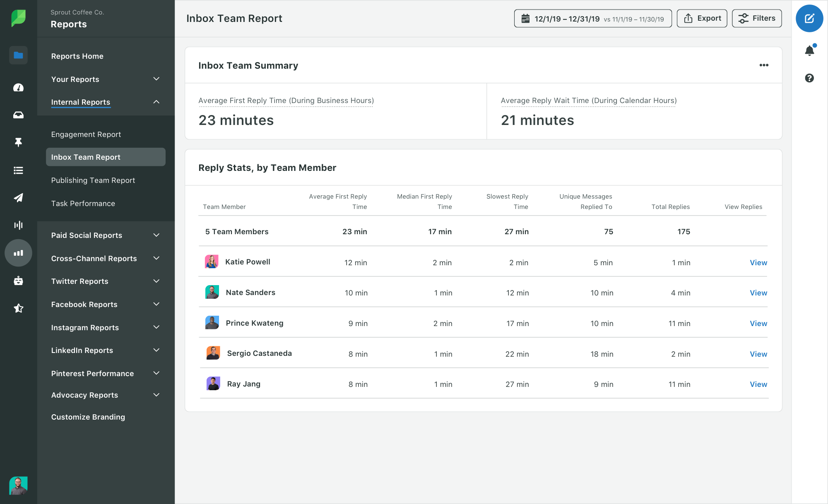This screenshot has width=828, height=504.
Task: View Katie Powell's replies
Action: point(758,262)
